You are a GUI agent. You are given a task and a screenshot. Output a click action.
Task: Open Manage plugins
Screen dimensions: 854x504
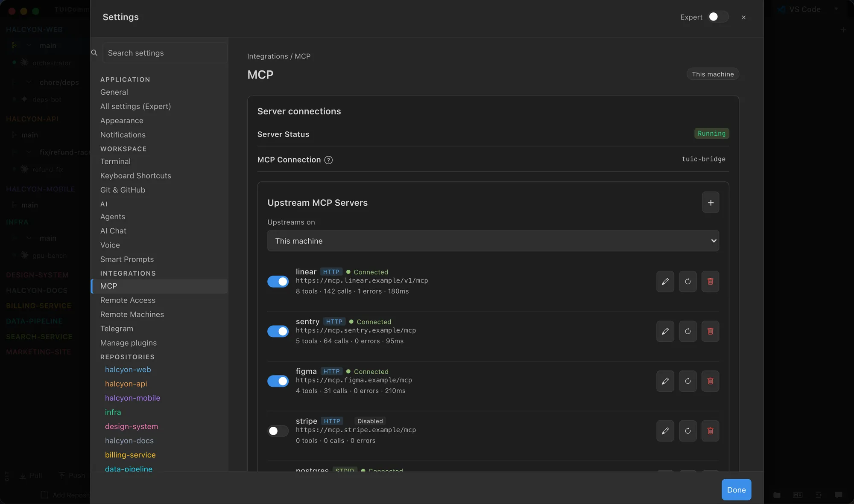click(159, 343)
